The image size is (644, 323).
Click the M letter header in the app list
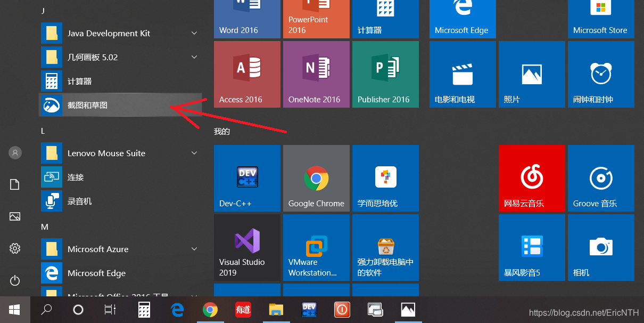[45, 227]
